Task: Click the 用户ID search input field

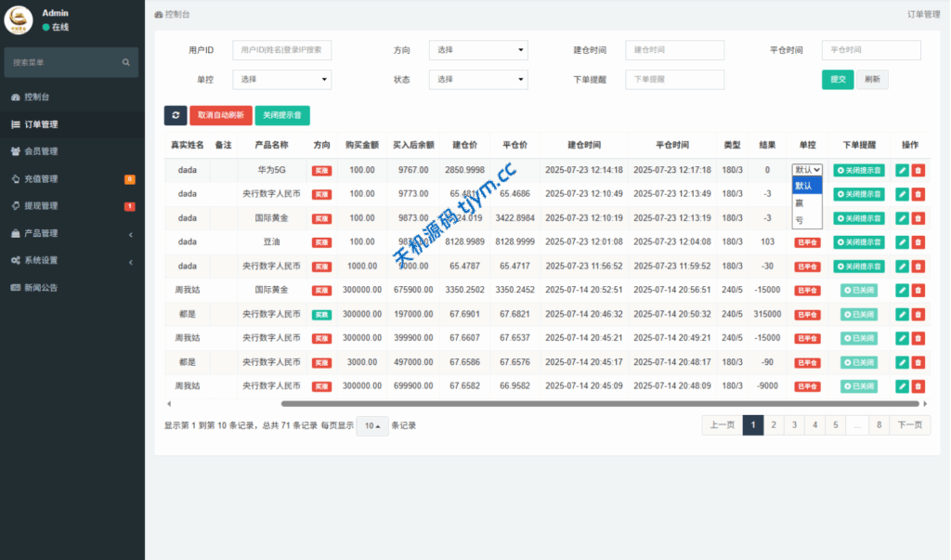Action: point(281,50)
